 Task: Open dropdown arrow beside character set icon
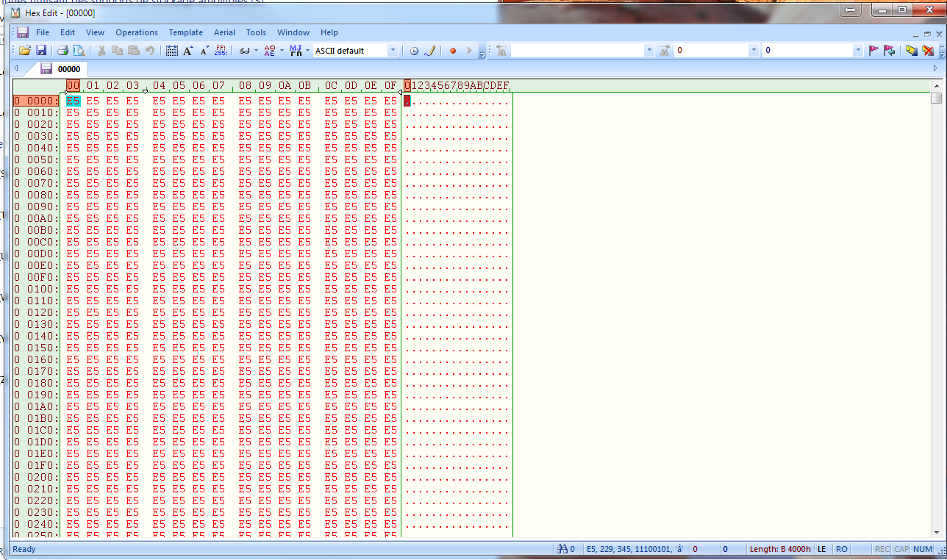pyautogui.click(x=281, y=51)
